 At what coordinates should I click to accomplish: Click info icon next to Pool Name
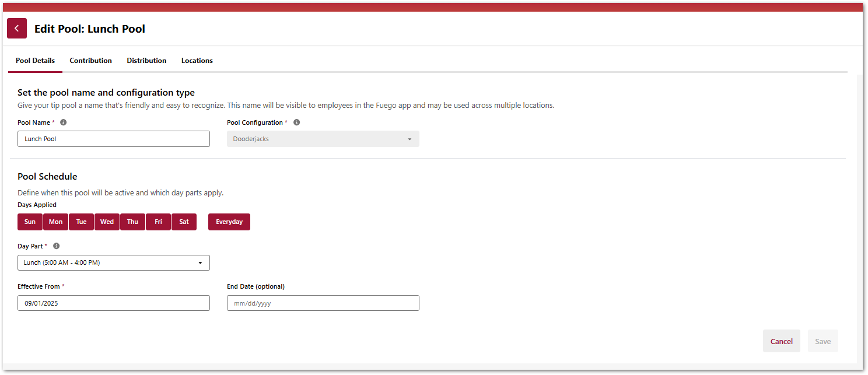pos(64,122)
